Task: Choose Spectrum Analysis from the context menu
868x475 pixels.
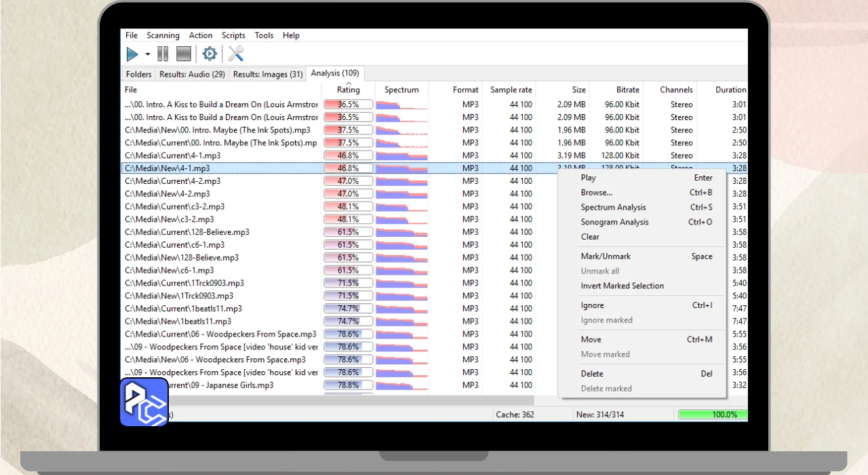Action: pos(613,208)
